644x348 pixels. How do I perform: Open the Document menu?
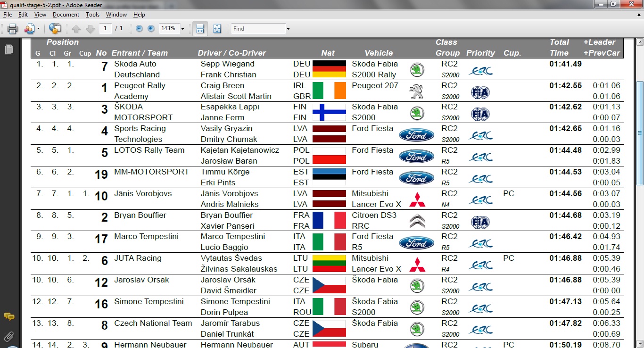(x=66, y=15)
